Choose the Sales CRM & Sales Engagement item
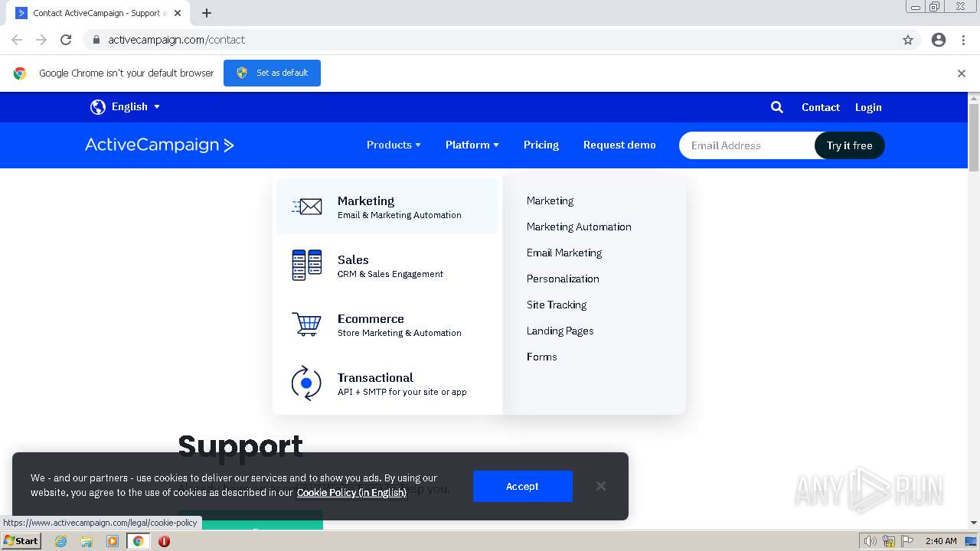Viewport: 980px width, 551px height. [x=387, y=266]
